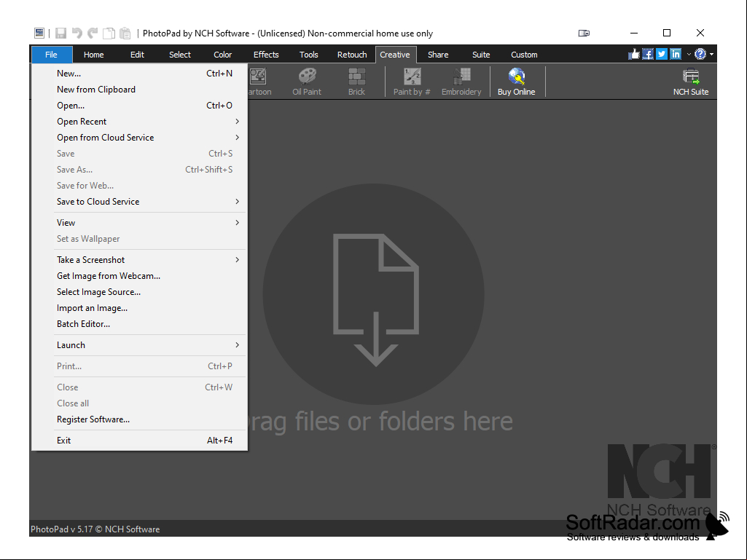Click Import an Image...
Viewport: 747px width, 560px height.
click(140, 308)
